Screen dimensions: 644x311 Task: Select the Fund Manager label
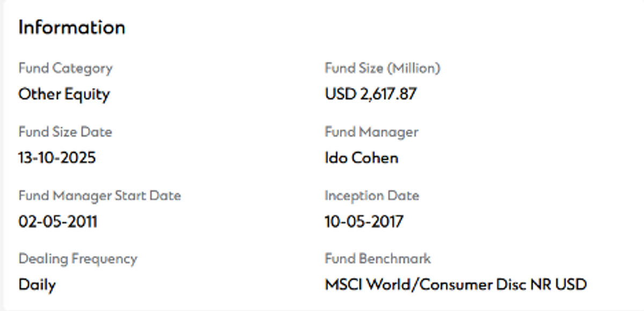pyautogui.click(x=371, y=132)
